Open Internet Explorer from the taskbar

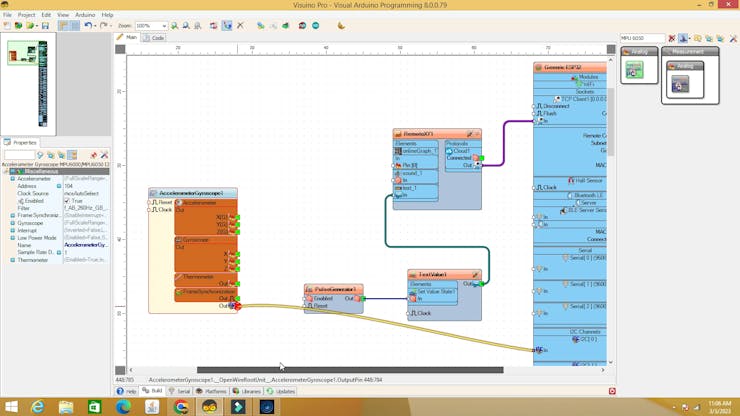tap(37, 407)
